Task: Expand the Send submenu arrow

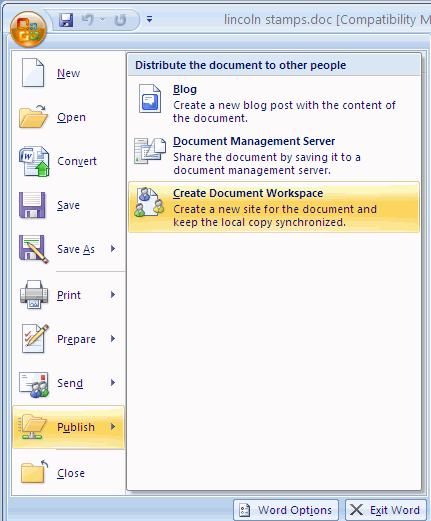Action: 113,383
